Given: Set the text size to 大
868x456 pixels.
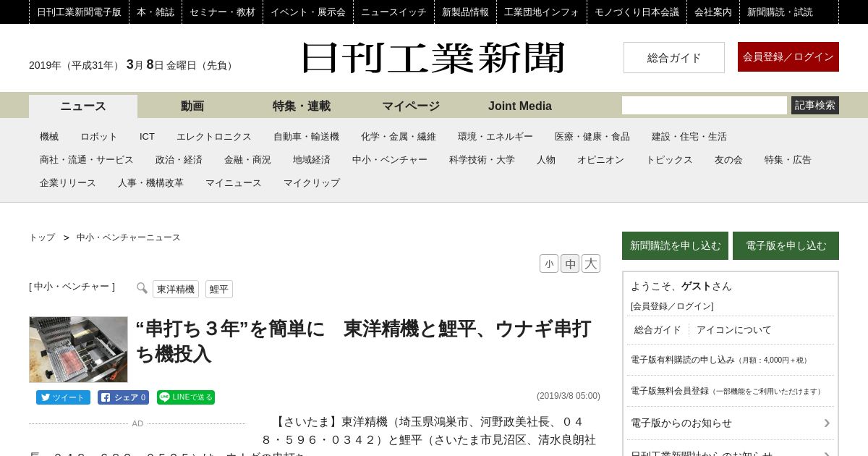Looking at the screenshot, I should tap(591, 263).
